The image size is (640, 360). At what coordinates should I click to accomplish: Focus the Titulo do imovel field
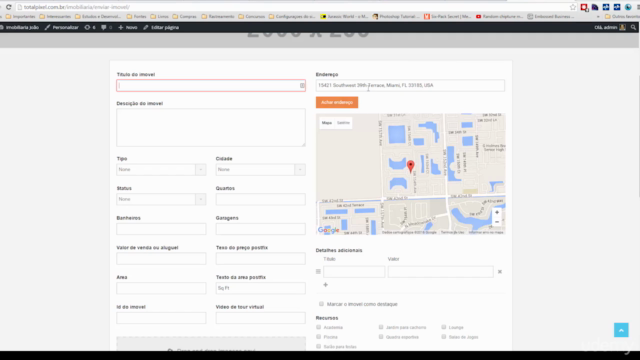click(211, 85)
